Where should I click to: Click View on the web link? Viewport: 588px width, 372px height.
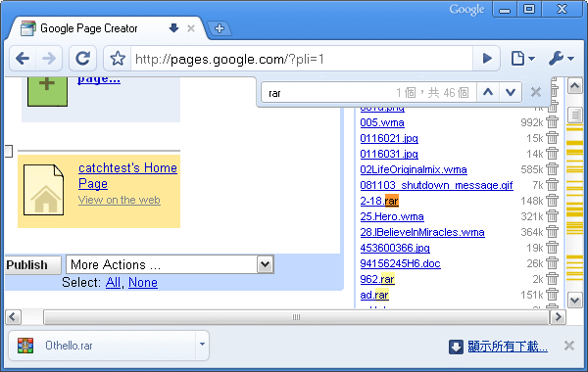tap(120, 200)
